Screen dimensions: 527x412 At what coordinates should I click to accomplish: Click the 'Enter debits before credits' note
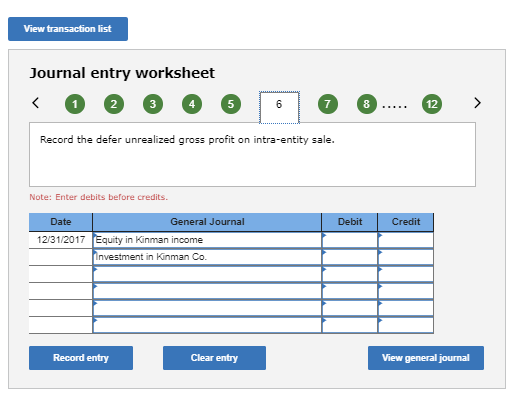point(98,197)
